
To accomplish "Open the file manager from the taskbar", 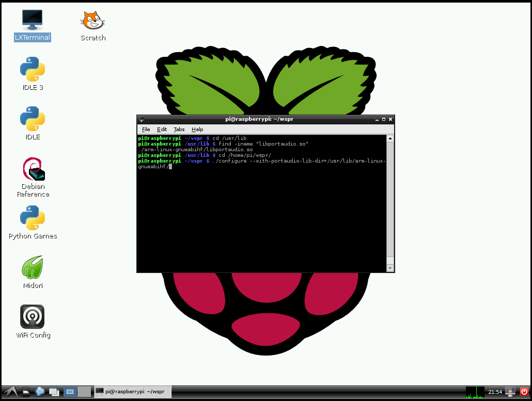I will coord(26,392).
